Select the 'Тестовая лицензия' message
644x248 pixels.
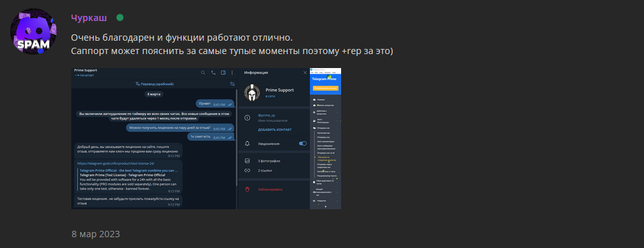coord(128,201)
